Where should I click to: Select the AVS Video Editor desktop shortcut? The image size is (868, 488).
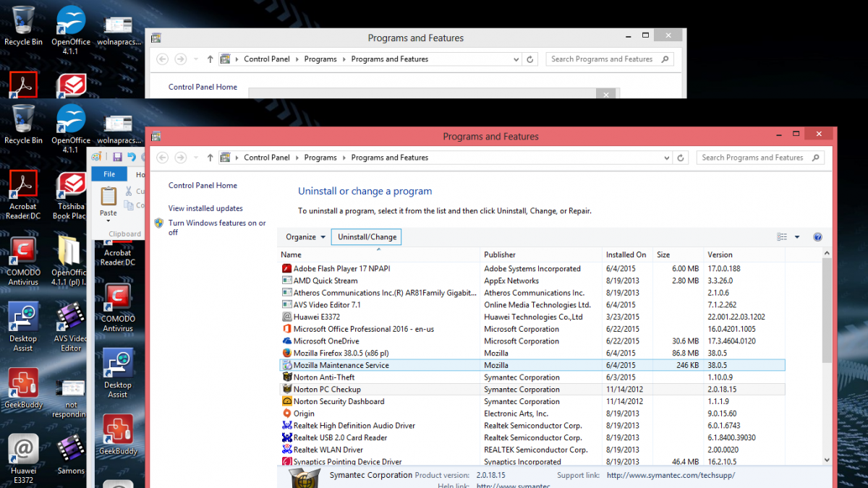point(71,327)
